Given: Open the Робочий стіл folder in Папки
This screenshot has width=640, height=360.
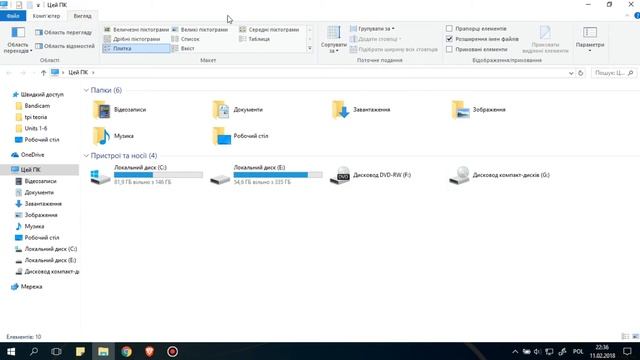Looking at the screenshot, I should point(222,136).
